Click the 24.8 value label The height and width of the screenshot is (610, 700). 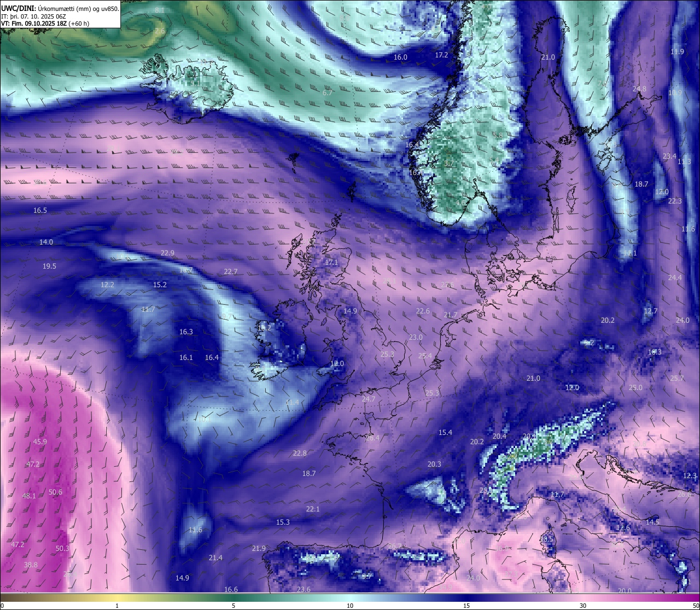pos(639,89)
